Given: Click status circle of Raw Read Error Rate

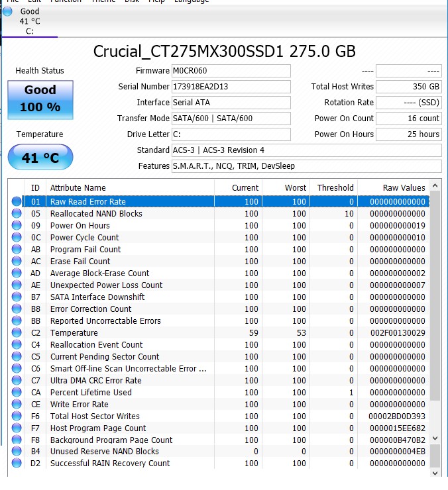Looking at the screenshot, I should pyautogui.click(x=17, y=201).
